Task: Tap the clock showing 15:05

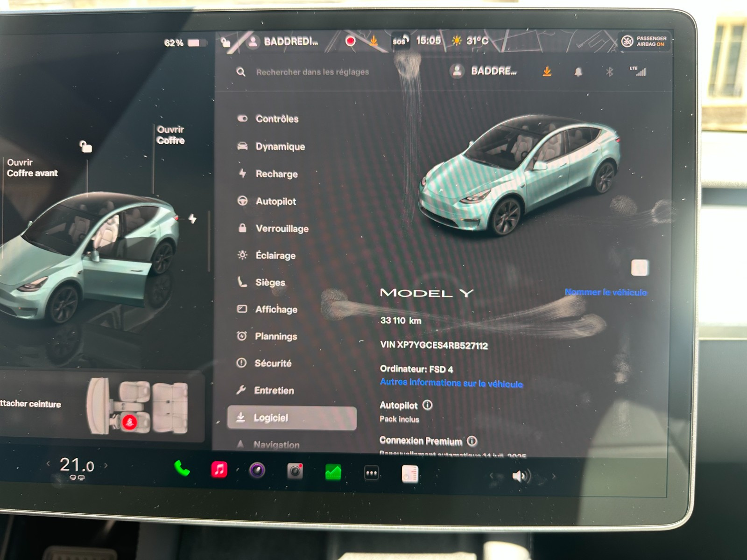Action: pos(428,41)
